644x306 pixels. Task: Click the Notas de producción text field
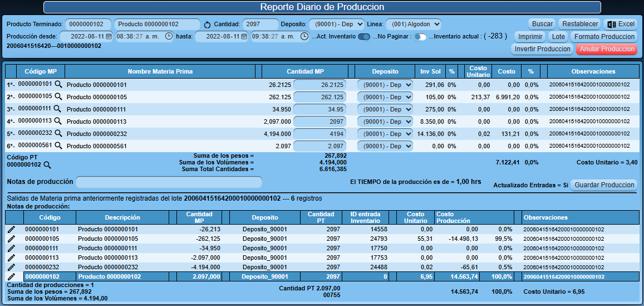169,182
